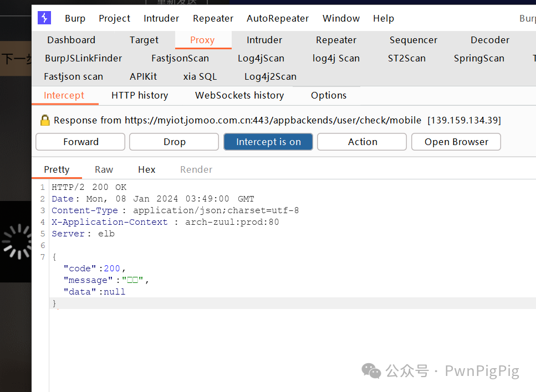Open the Burp menu
Image resolution: width=536 pixels, height=392 pixels.
[x=75, y=18]
